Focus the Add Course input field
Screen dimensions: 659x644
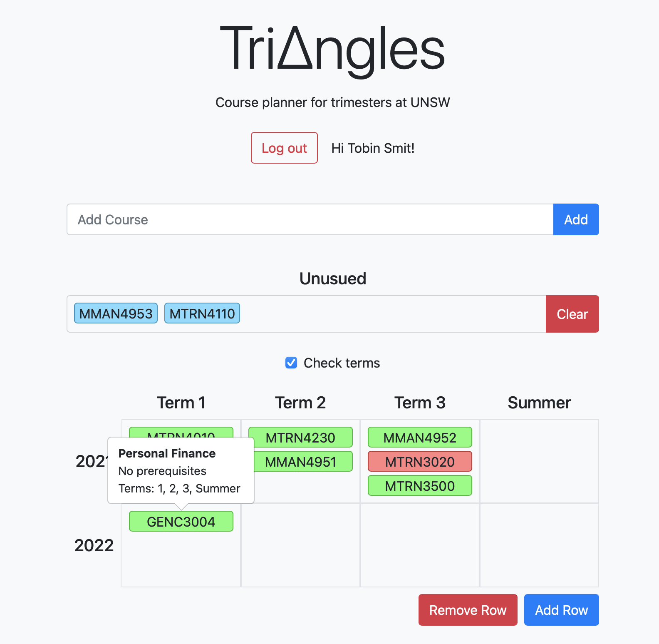[x=310, y=219]
